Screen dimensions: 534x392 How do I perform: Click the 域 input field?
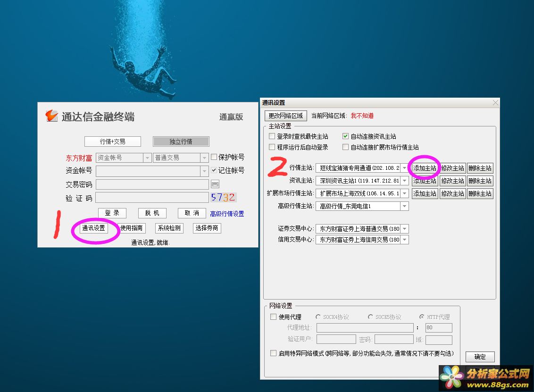tap(439, 340)
